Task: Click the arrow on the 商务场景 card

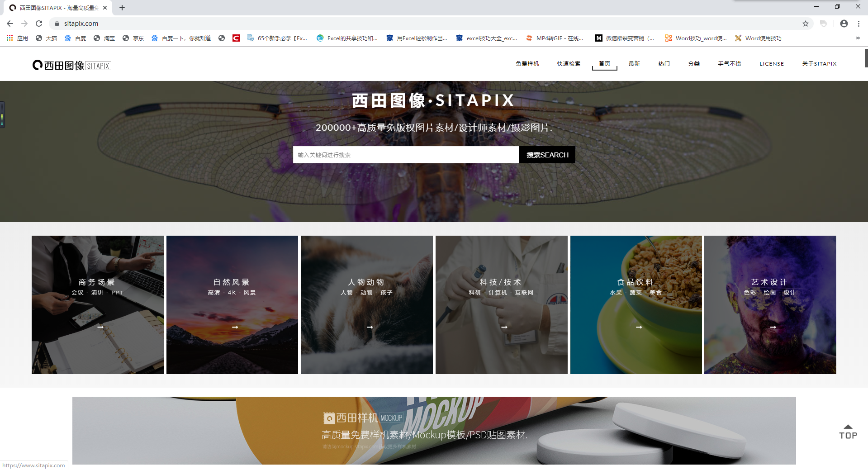Action: [100, 327]
